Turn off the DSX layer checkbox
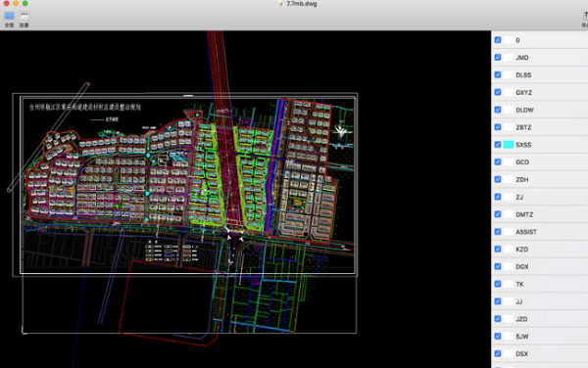 click(x=498, y=353)
